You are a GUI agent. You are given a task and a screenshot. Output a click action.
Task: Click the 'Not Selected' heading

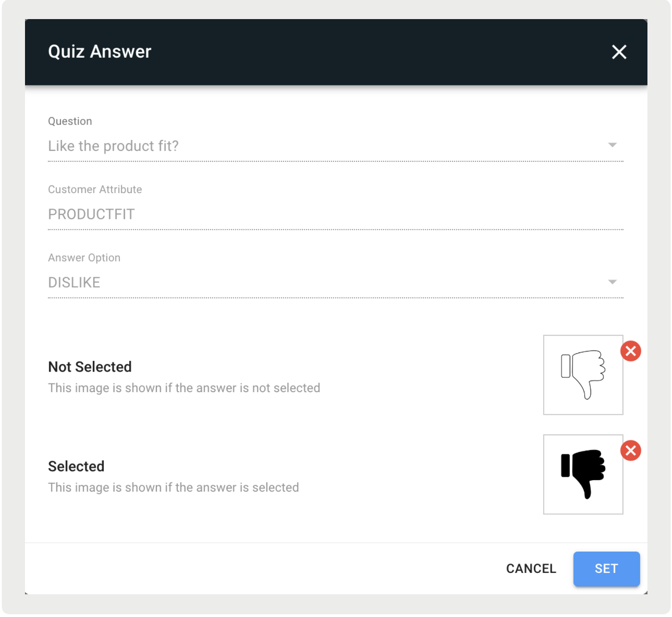pos(90,367)
